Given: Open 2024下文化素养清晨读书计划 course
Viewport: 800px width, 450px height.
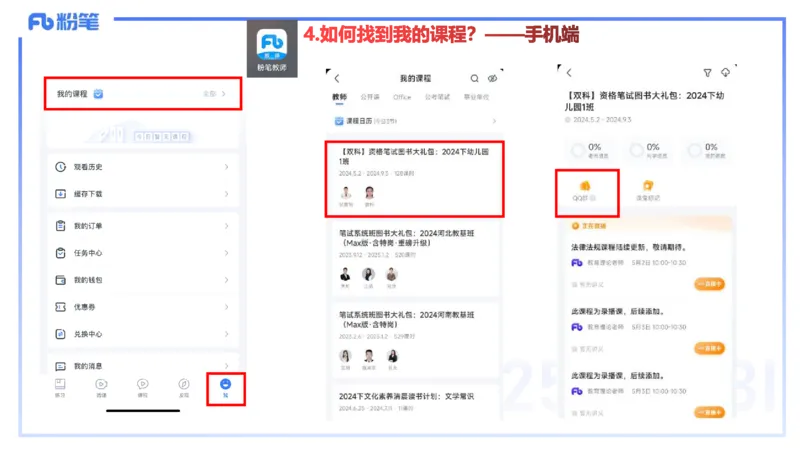Looking at the screenshot, I should [x=415, y=402].
